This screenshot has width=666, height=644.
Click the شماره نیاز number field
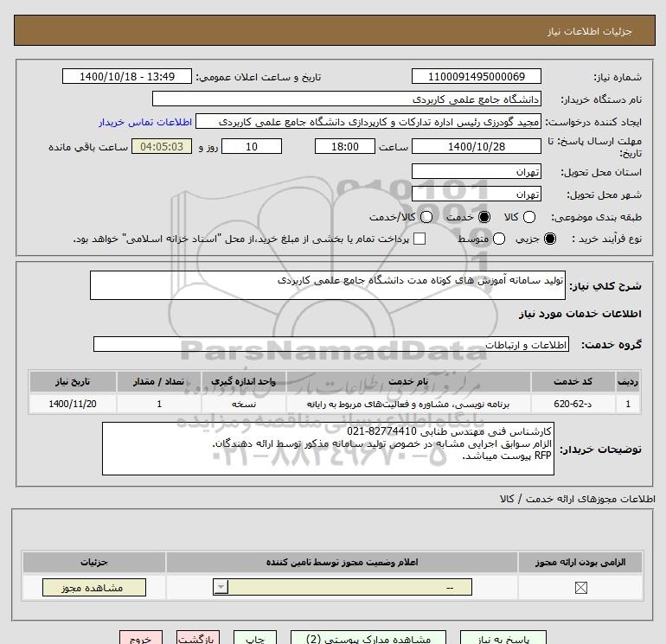[476, 76]
